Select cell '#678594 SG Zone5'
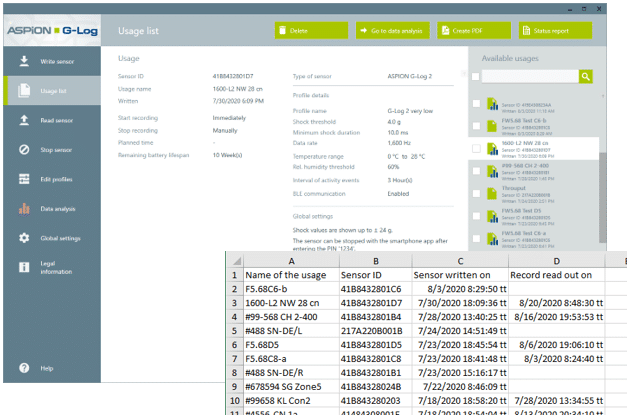This screenshot has width=632, height=417. [x=291, y=387]
